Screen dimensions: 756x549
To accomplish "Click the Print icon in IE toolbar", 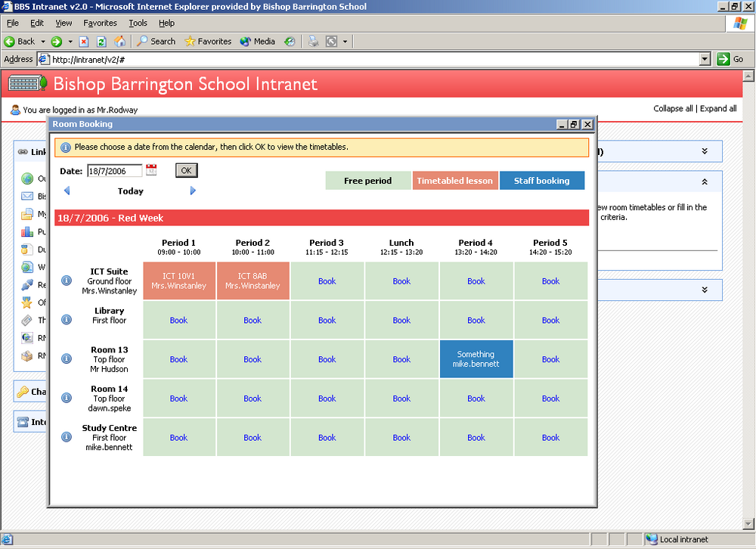I will 314,42.
